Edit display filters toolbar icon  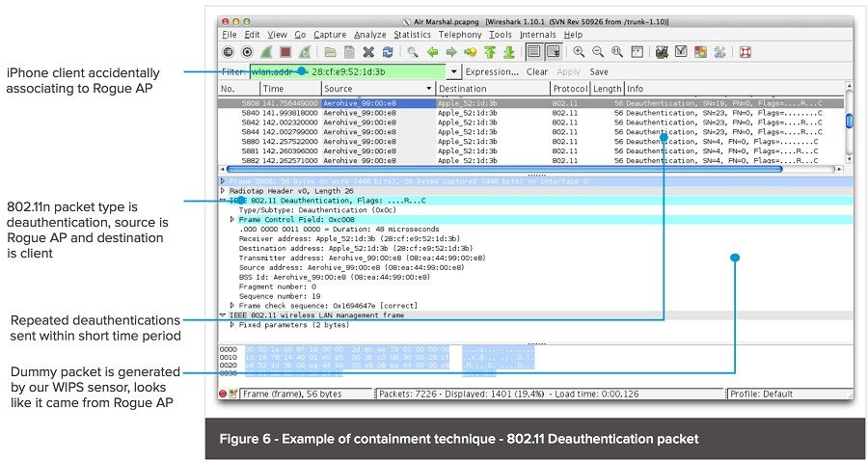pyautogui.click(x=681, y=52)
